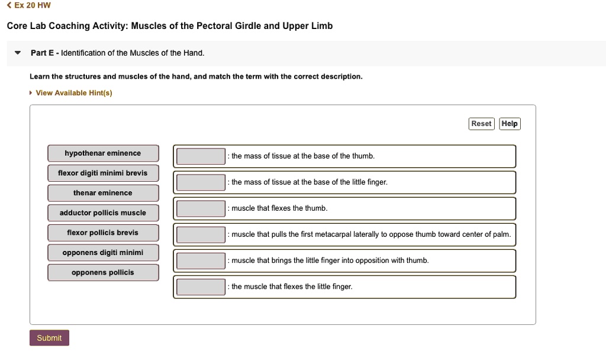This screenshot has height=364, width=606.
Task: Submit the matching answers
Action: tap(49, 337)
